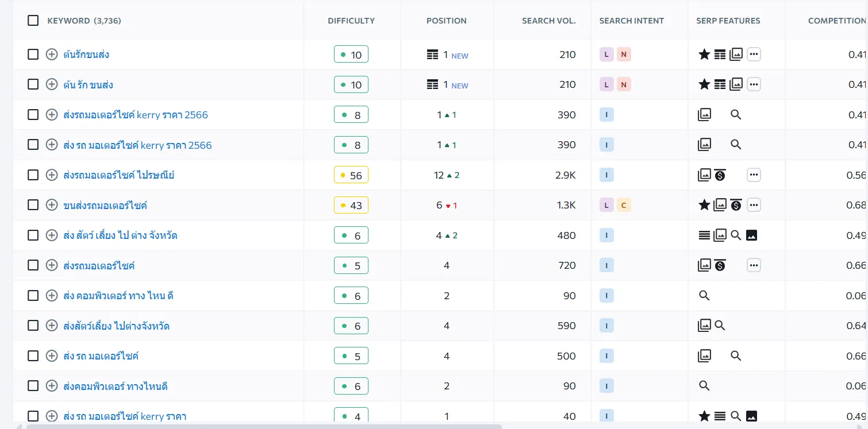The height and width of the screenshot is (429, 868).
Task: Expand more SERP features for ต้นรักขนส่ง
Action: tap(754, 55)
